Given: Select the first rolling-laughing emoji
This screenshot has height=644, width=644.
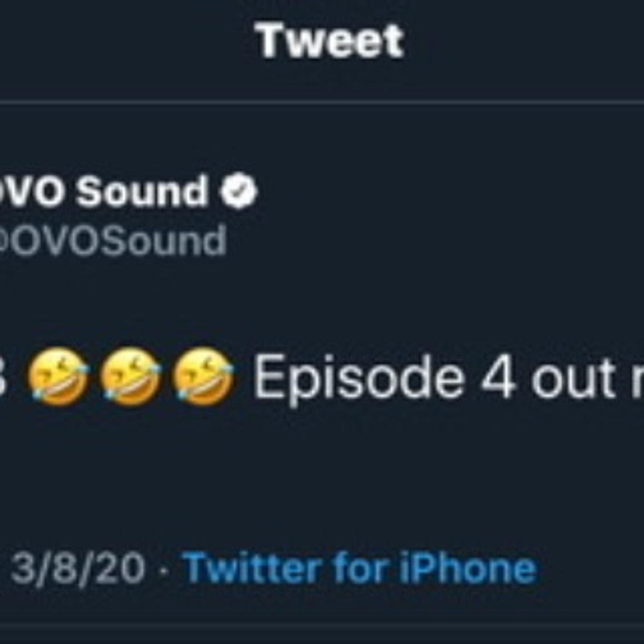Looking at the screenshot, I should click(x=58, y=377).
